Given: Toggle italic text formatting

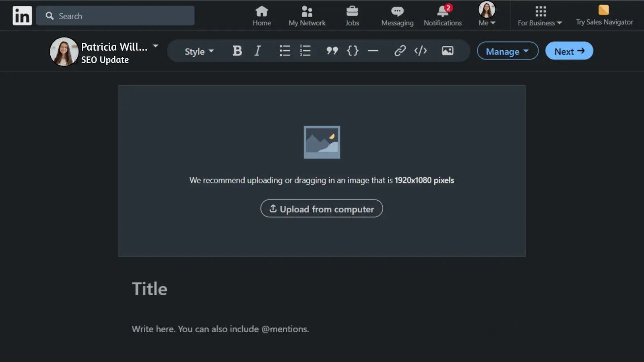Looking at the screenshot, I should pyautogui.click(x=258, y=51).
